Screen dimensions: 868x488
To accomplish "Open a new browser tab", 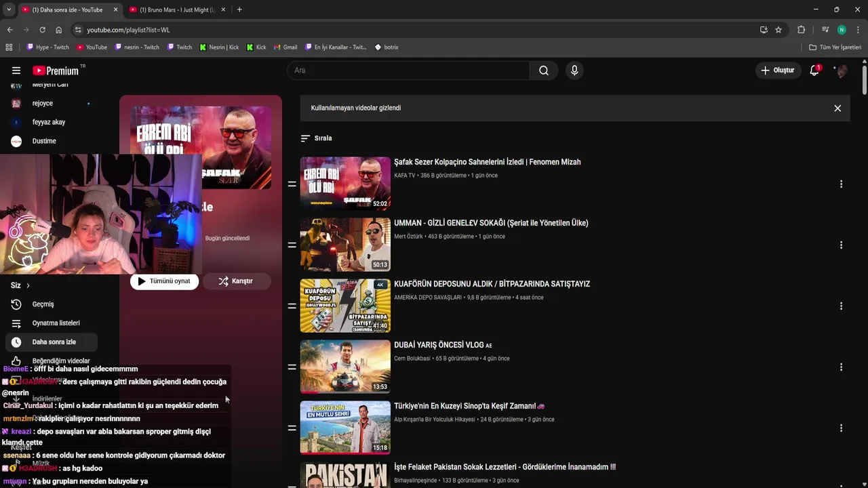I will tap(239, 9).
